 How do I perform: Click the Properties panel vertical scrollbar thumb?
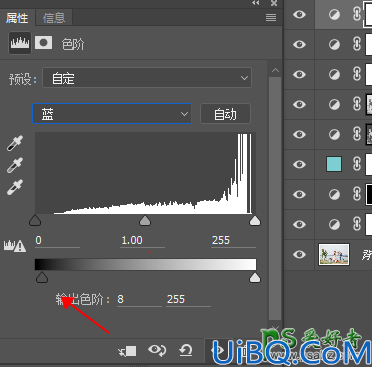(275, 198)
